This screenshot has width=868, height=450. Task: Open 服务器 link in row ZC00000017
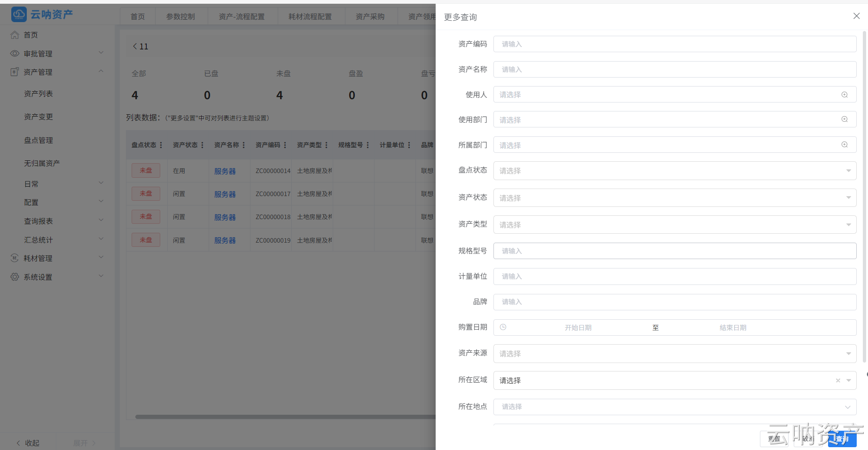(x=225, y=194)
